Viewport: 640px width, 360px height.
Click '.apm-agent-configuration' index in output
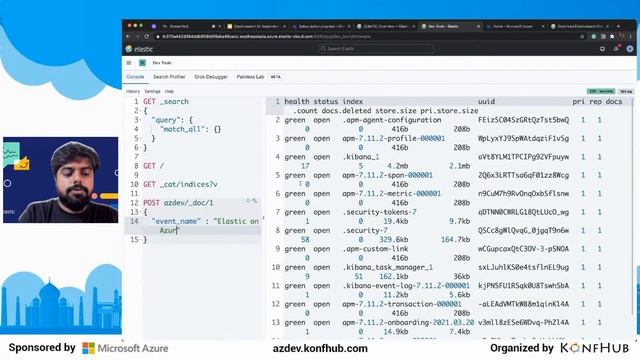(392, 120)
